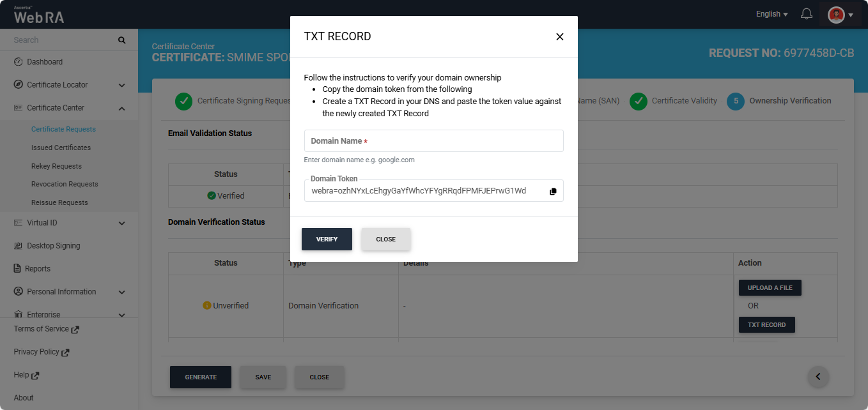Screen dimensions: 868x410
Task: Open Revocation Requests in sidebar
Action: [x=65, y=184]
